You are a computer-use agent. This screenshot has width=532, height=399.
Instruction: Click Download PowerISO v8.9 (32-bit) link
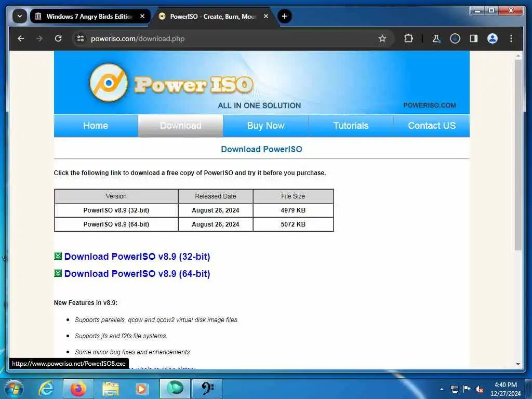(137, 257)
